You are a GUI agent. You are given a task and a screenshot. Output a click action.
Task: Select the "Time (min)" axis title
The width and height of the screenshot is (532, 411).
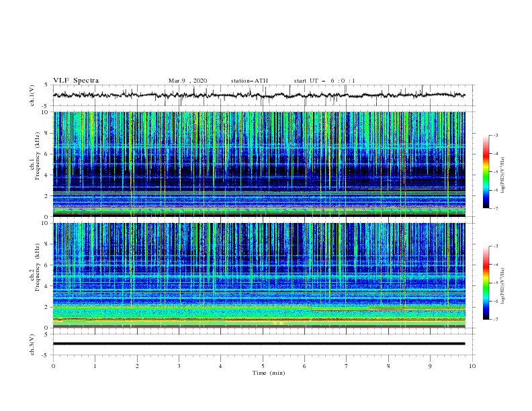point(269,373)
